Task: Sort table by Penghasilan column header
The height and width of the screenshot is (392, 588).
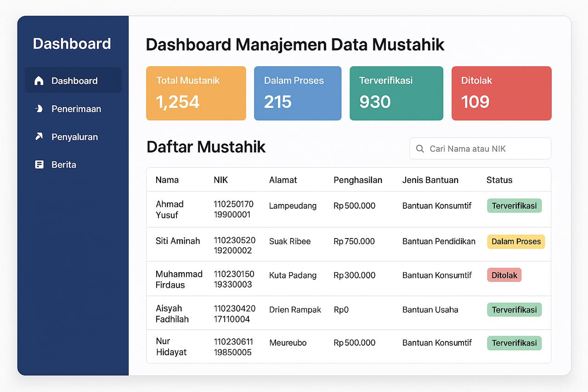Action: 357,180
